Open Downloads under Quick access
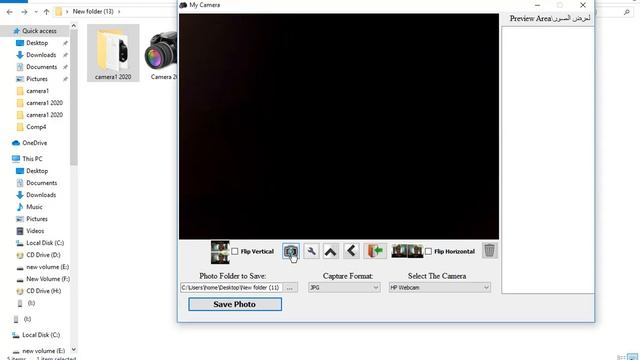Image resolution: width=640 pixels, height=360 pixels. click(x=41, y=55)
